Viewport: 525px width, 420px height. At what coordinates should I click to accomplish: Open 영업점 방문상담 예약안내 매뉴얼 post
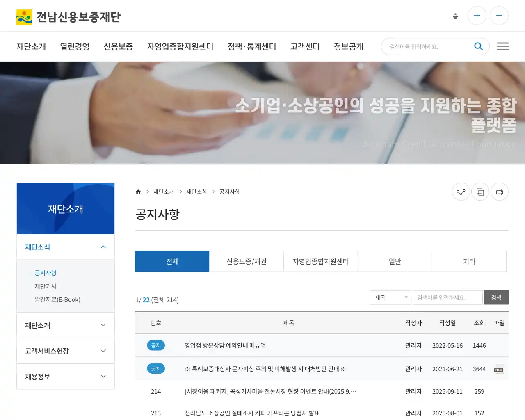[225, 345]
